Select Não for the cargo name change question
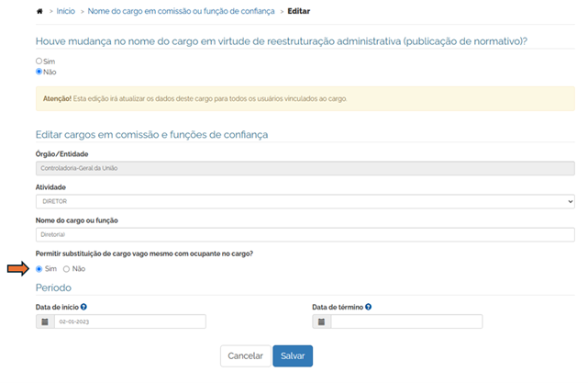Viewport: 588px width, 383px height. pos(39,71)
